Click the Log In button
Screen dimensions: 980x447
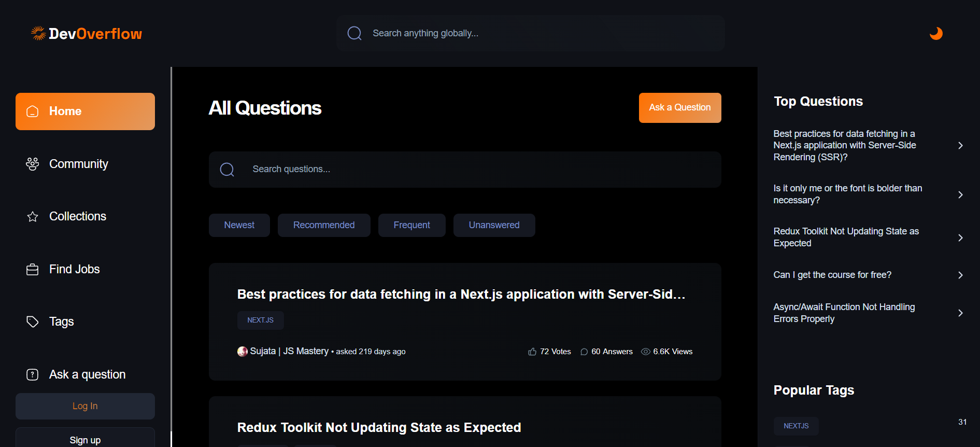85,406
